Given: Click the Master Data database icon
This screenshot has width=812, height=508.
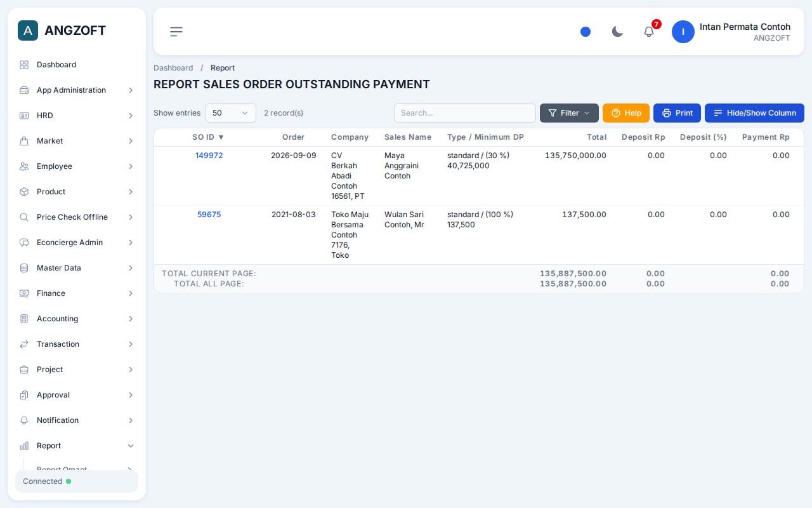Looking at the screenshot, I should tap(24, 268).
